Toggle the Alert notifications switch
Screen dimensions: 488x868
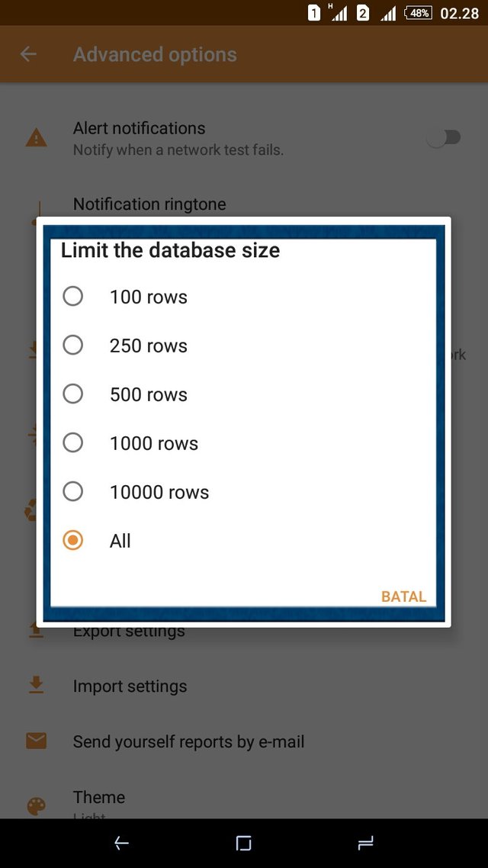click(444, 138)
